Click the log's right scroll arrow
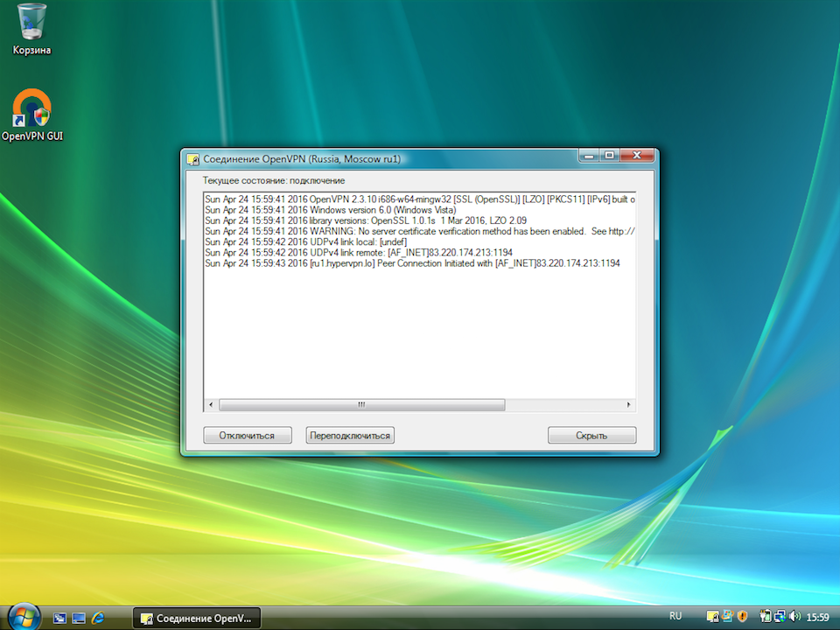Screen dimensions: 840x630 coord(629,405)
